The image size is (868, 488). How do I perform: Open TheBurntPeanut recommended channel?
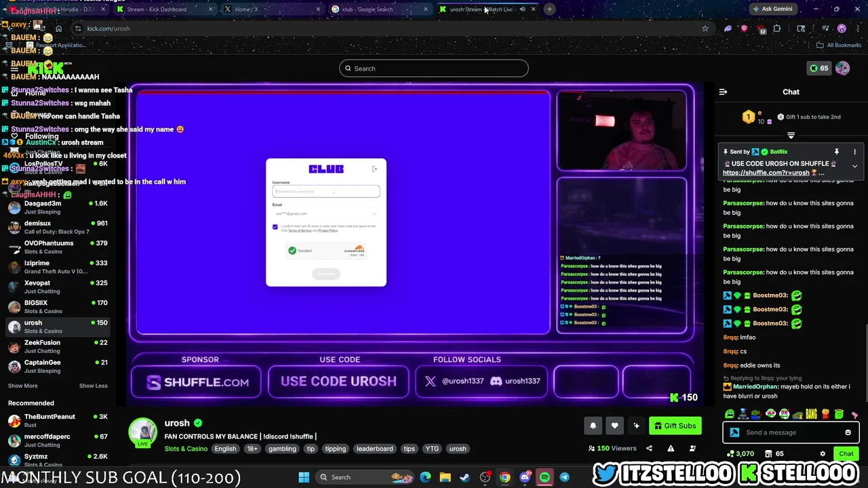(x=57, y=420)
